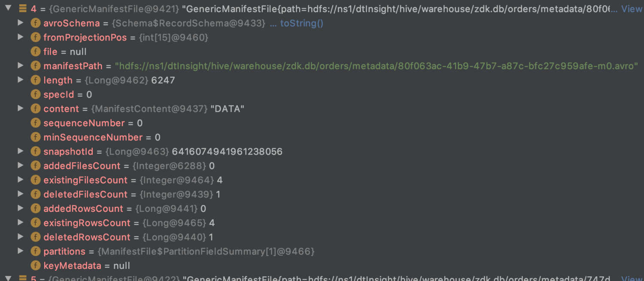Expand the manifestPath string node
The image size is (644, 281).
pos(20,65)
